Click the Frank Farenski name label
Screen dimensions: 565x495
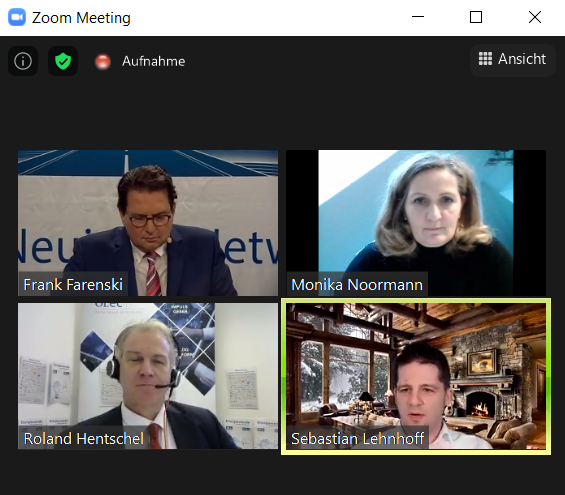point(73,285)
